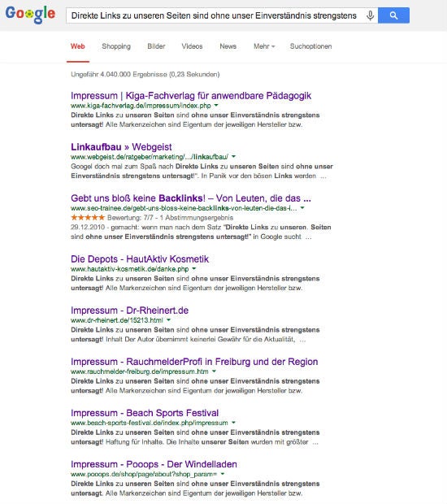Expand arrow next to seo-trainee.de URL
Image resolution: width=447 pixels, height=504 pixels.
point(302,207)
